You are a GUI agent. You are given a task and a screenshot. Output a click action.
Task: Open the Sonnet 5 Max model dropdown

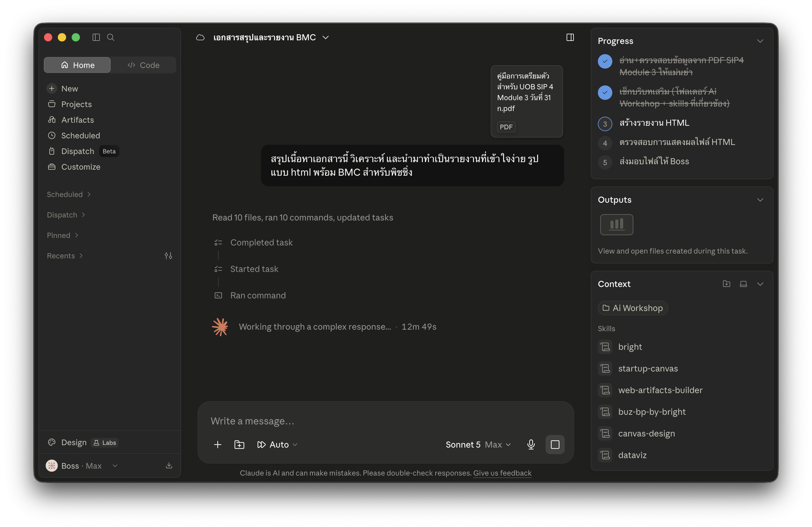[478, 444]
